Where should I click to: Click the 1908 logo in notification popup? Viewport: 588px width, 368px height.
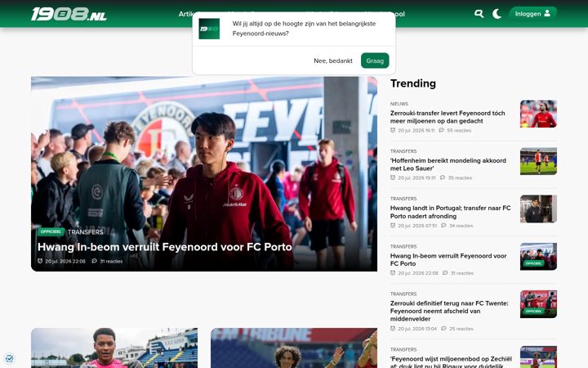pos(209,29)
